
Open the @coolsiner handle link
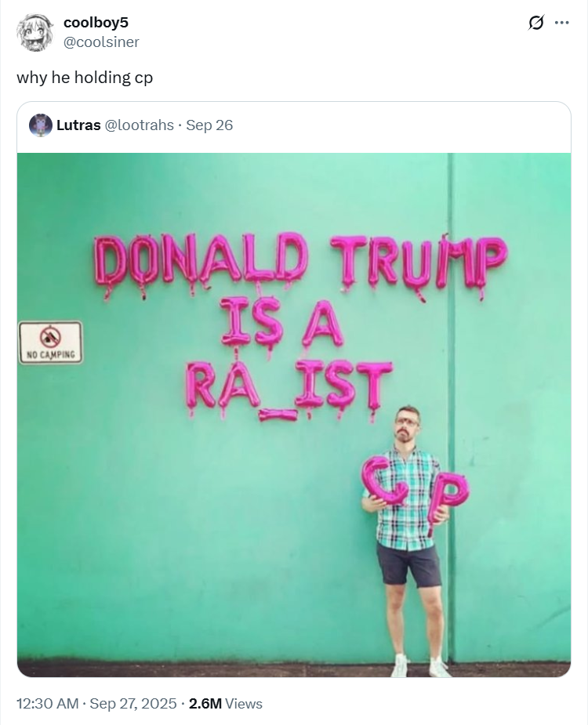point(101,42)
